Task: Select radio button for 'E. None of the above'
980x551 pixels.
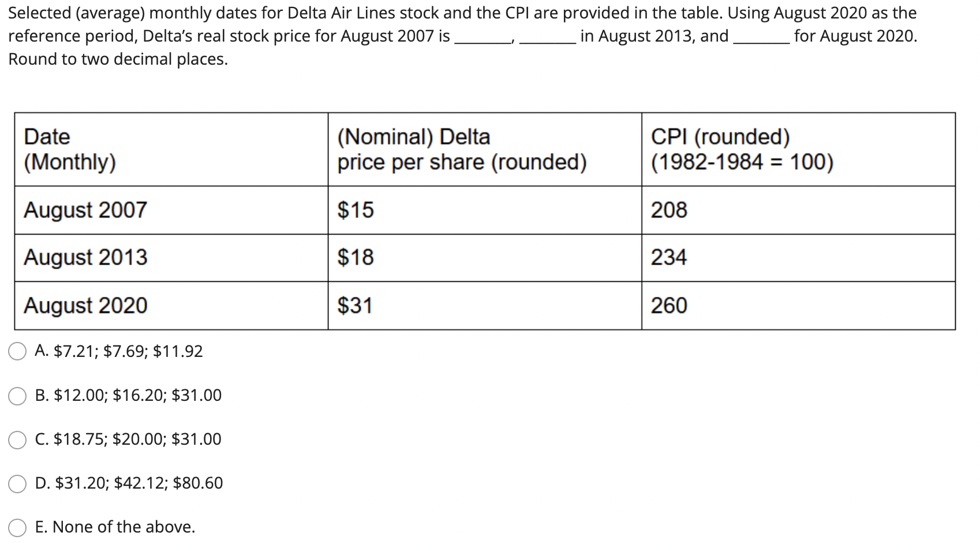Action: 17,527
